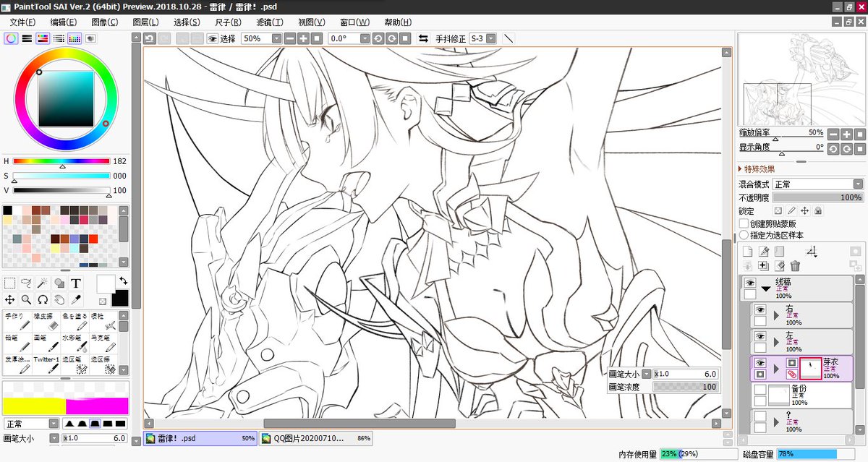Image resolution: width=868 pixels, height=462 pixels.
Task: Toggle visibility of 芽衣 layer
Action: (759, 363)
